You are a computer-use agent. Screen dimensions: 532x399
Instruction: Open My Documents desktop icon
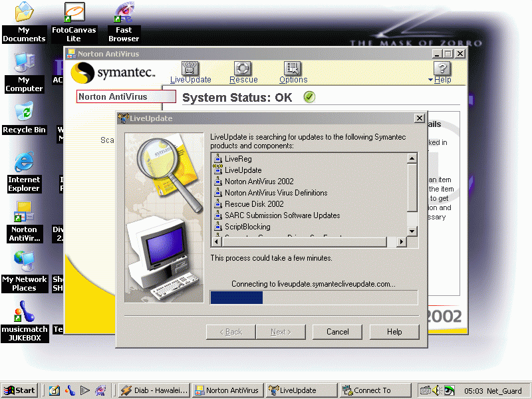[x=24, y=23]
